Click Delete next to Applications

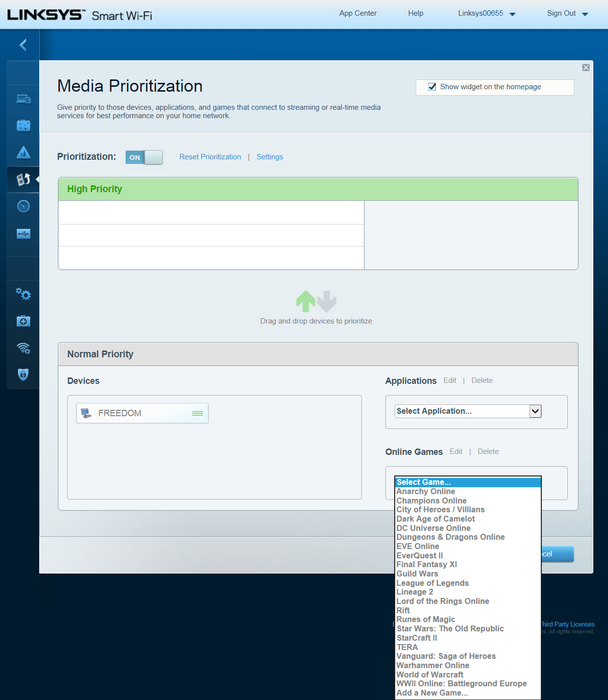tap(482, 380)
